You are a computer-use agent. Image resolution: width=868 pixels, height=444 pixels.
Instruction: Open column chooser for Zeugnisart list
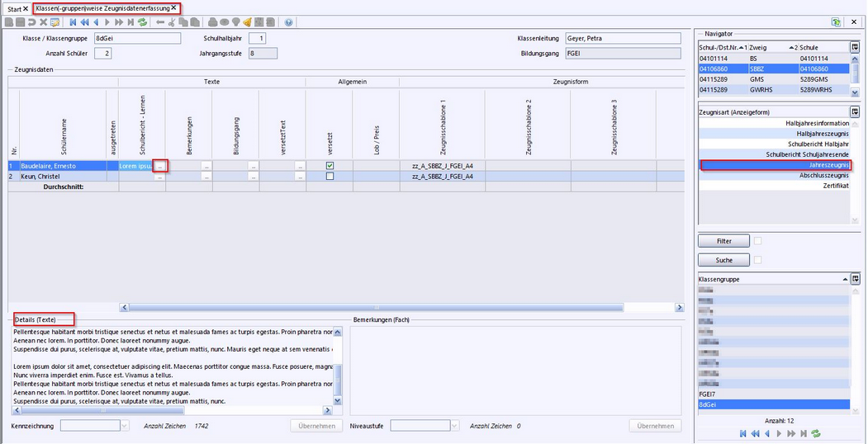[x=855, y=111]
